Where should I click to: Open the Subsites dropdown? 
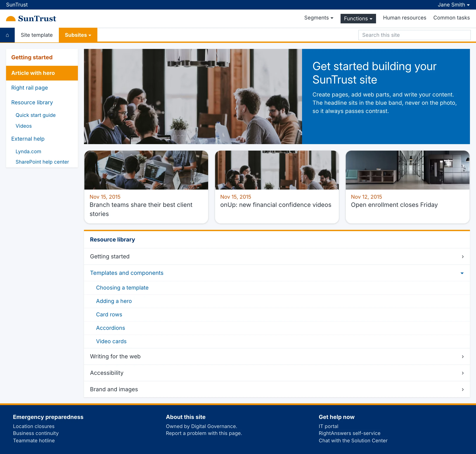click(78, 35)
